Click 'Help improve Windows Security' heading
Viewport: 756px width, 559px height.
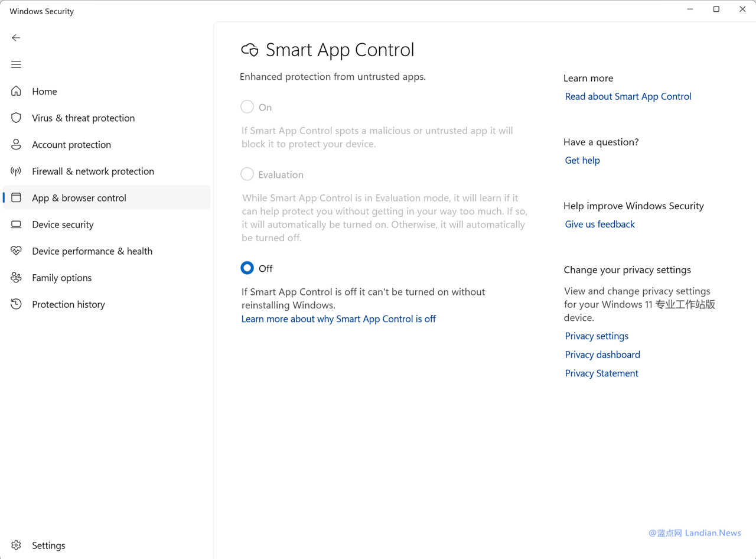634,206
